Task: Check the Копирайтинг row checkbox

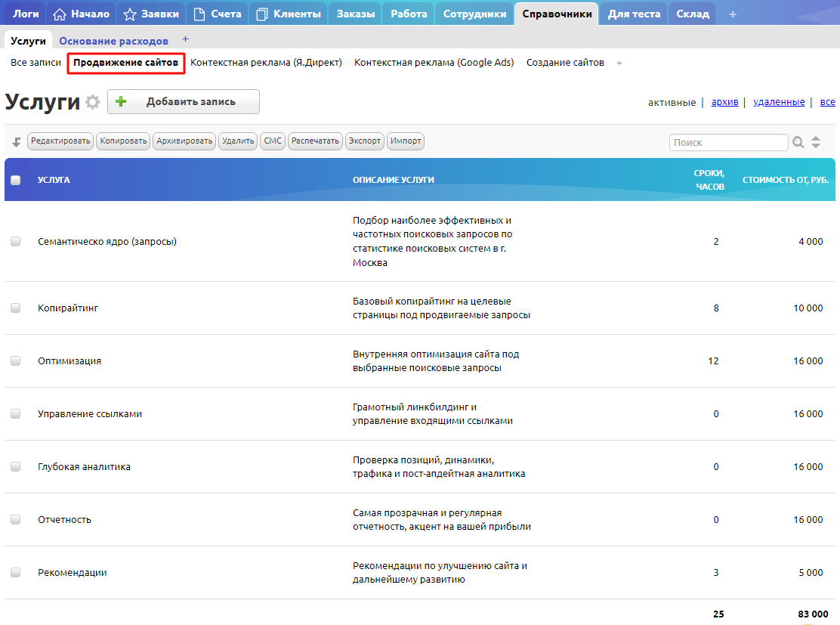Action: (16, 308)
